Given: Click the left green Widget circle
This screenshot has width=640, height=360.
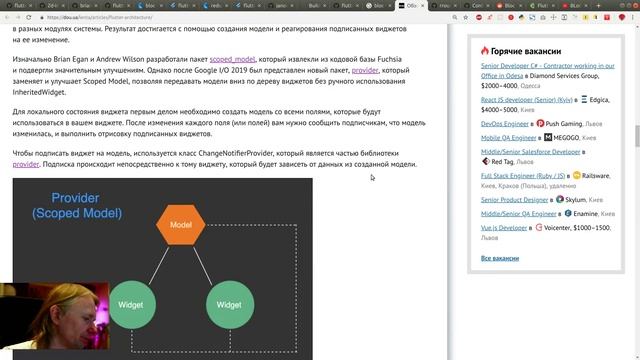Looking at the screenshot, I should click(x=131, y=304).
